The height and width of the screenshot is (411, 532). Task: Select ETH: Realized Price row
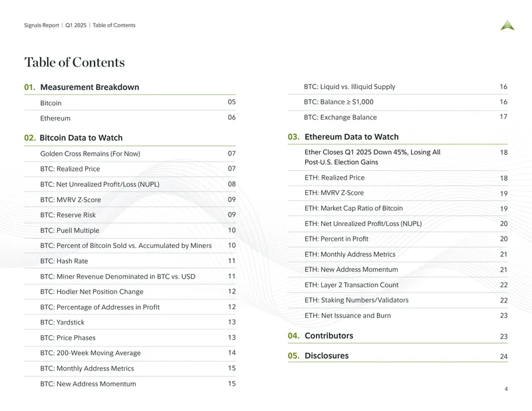click(x=398, y=178)
